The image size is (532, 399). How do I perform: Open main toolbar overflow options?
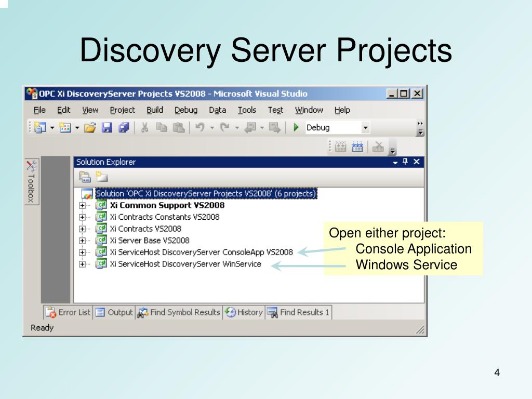pos(420,128)
